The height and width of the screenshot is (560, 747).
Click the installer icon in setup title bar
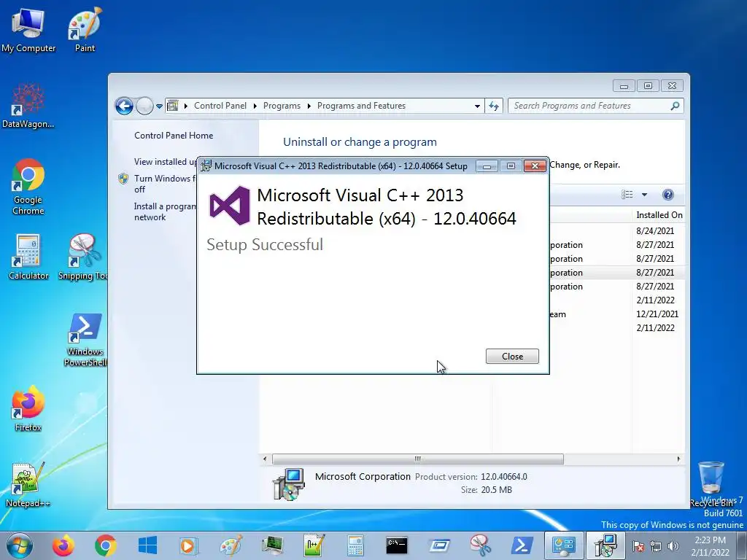[x=206, y=166]
